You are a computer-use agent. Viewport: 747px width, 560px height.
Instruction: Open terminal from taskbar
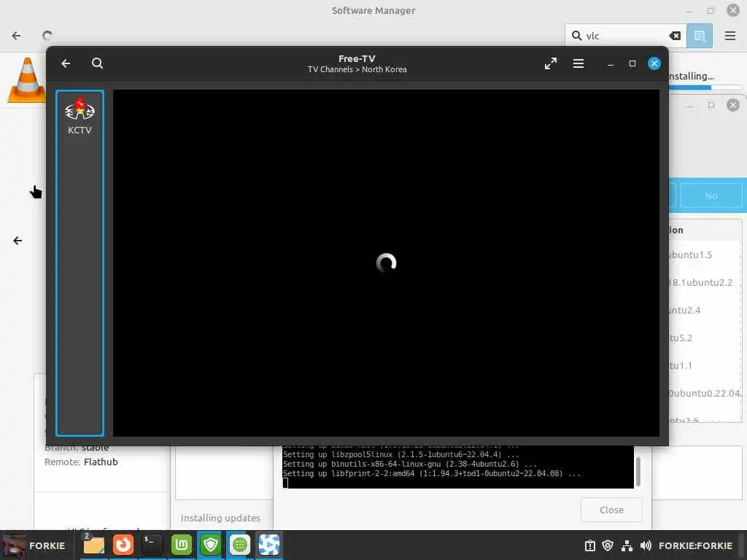152,545
